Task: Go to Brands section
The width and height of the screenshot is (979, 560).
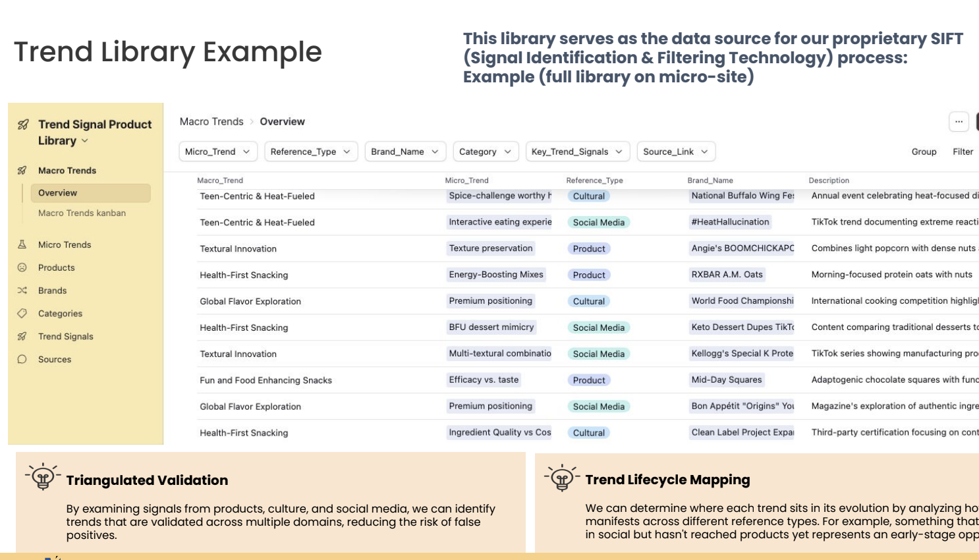Action: click(x=53, y=291)
